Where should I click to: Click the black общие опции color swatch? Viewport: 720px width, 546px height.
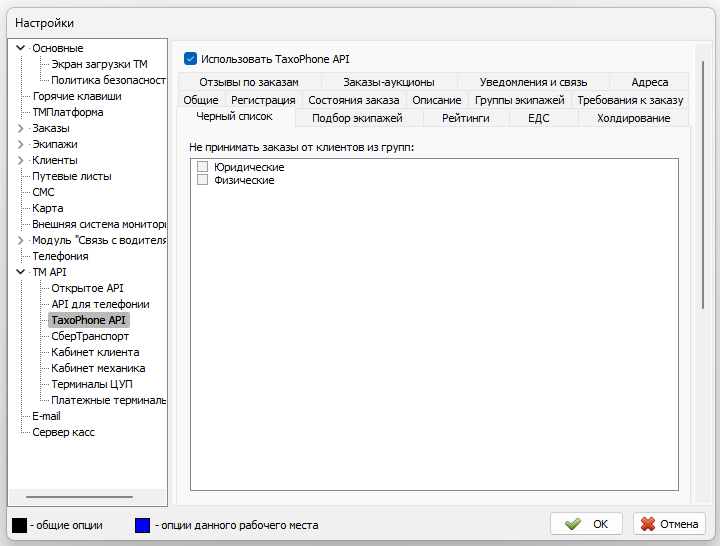coord(19,525)
